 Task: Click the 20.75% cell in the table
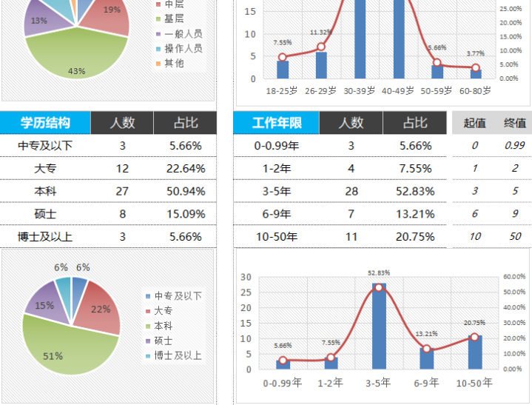coord(415,237)
